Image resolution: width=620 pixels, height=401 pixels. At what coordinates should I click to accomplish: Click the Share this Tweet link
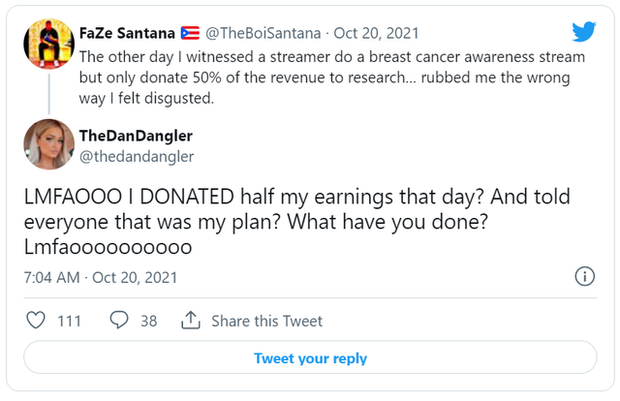pyautogui.click(x=267, y=321)
